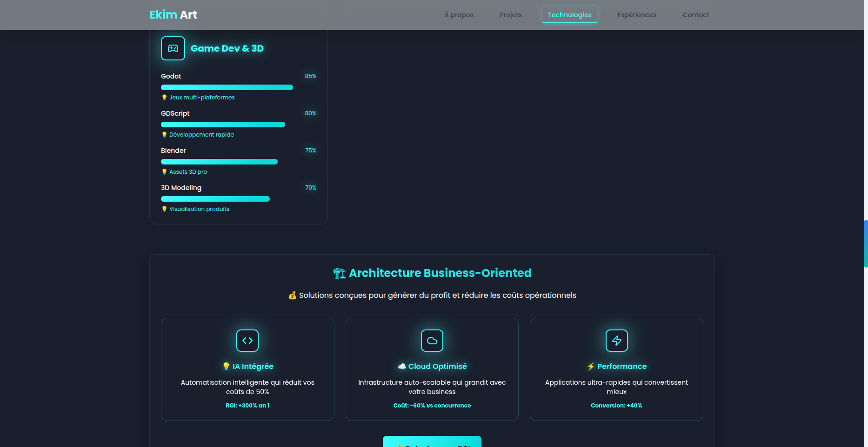
Task: Click the crane emoji beside Architecture heading
Action: [x=340, y=273]
